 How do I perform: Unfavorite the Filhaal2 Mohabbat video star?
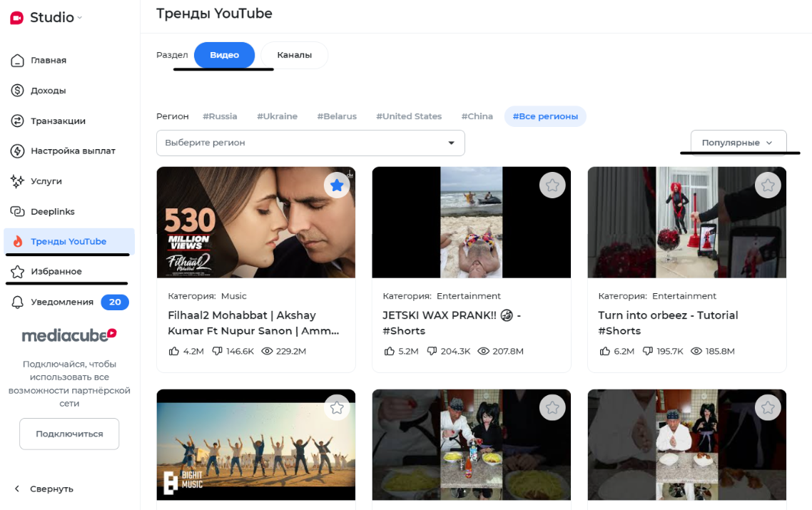coord(337,185)
